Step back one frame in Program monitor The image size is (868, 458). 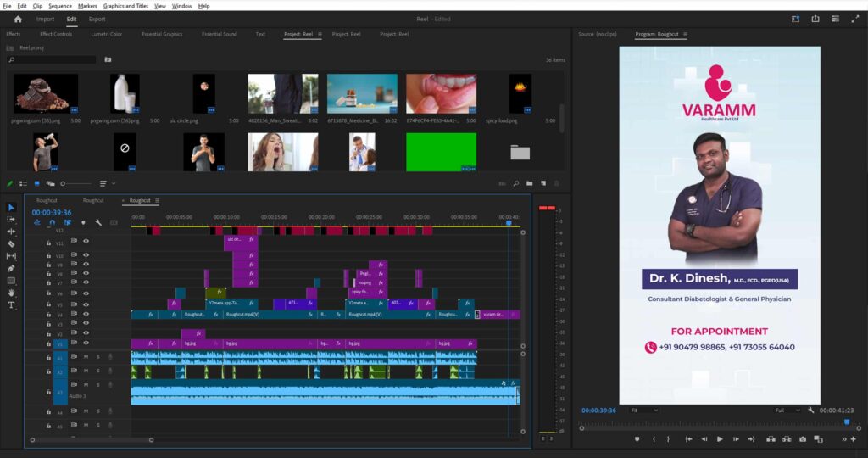[x=704, y=439]
